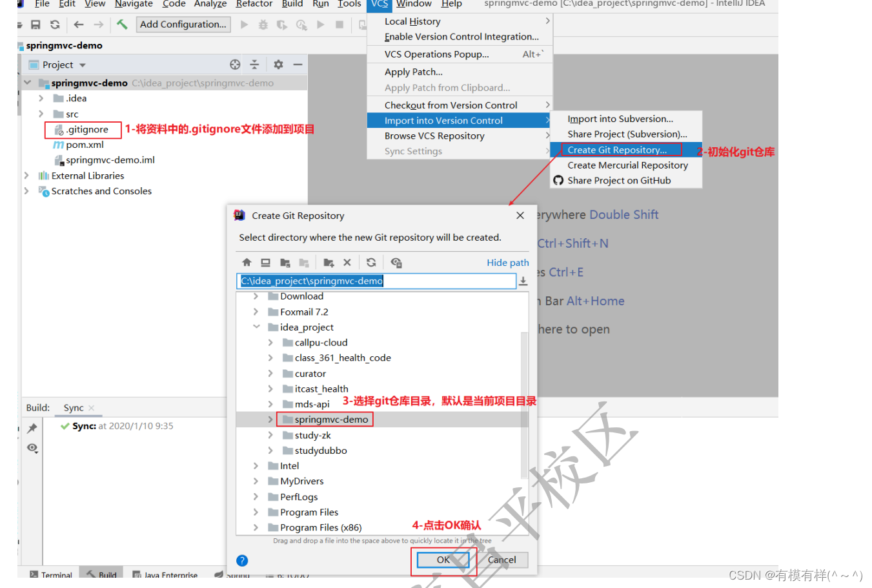872x588 pixels.
Task: Click Add Configuration button
Action: pyautogui.click(x=183, y=25)
